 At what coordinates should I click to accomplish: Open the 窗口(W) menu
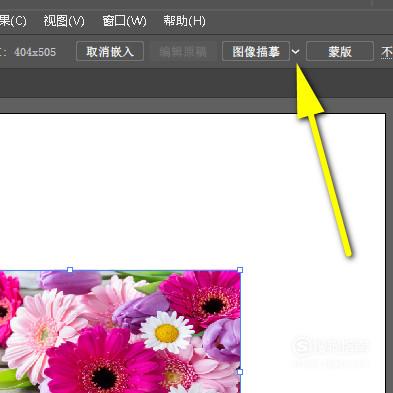click(124, 21)
